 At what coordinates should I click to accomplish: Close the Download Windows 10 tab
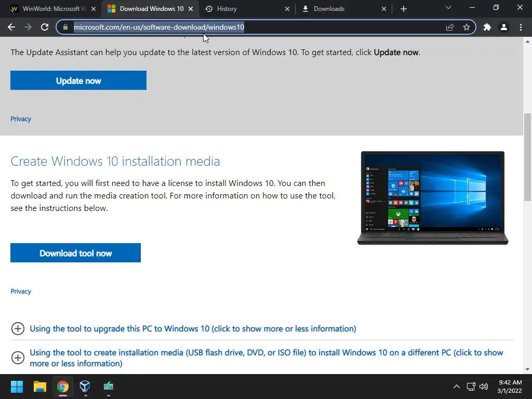pyautogui.click(x=191, y=9)
